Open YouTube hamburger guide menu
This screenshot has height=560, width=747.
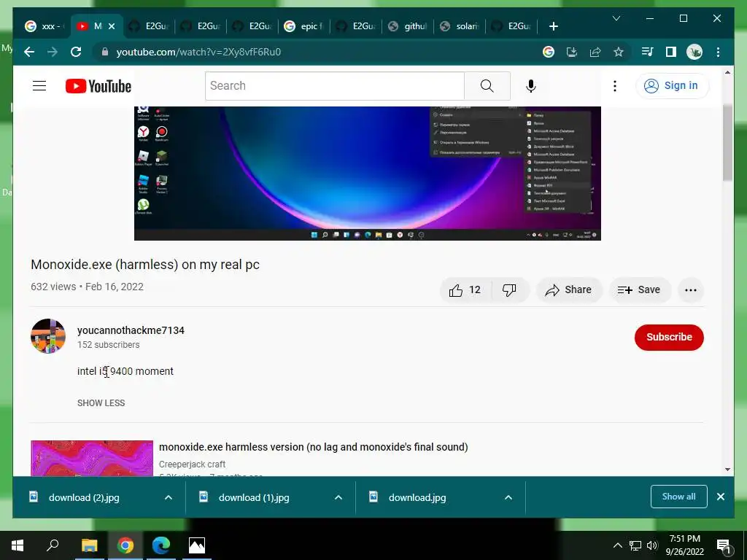click(39, 86)
